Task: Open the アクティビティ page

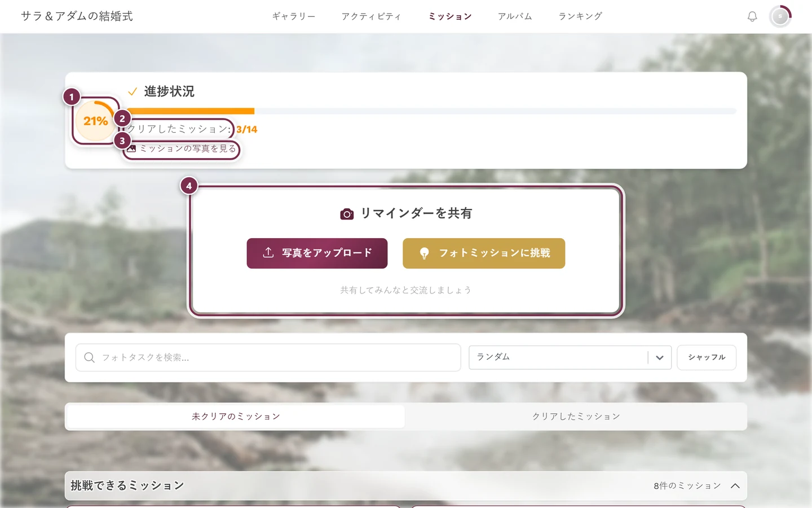Action: tap(371, 16)
